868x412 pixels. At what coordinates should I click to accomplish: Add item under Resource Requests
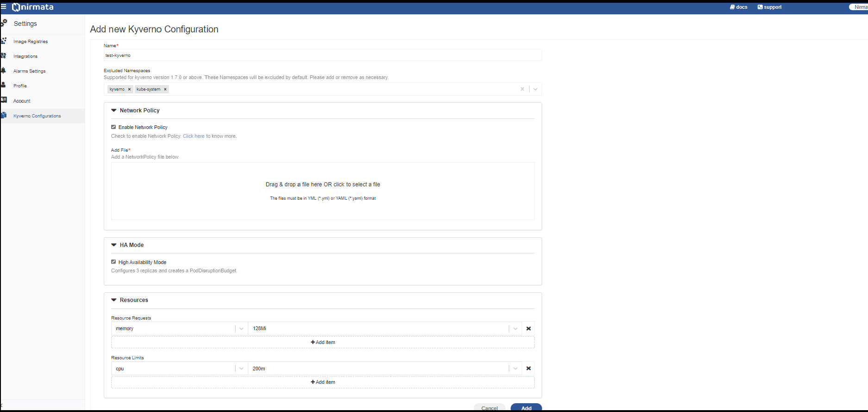(323, 342)
